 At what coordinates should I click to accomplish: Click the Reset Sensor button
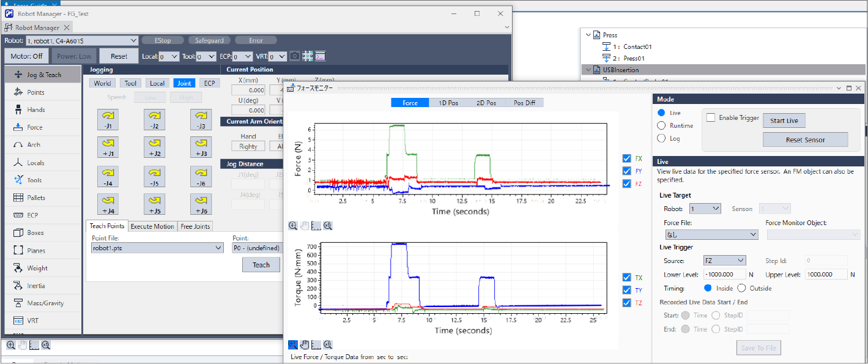coord(805,139)
